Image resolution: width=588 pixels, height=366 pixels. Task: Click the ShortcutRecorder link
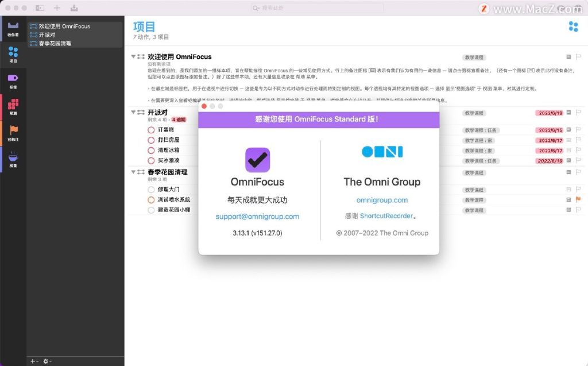pyautogui.click(x=386, y=216)
